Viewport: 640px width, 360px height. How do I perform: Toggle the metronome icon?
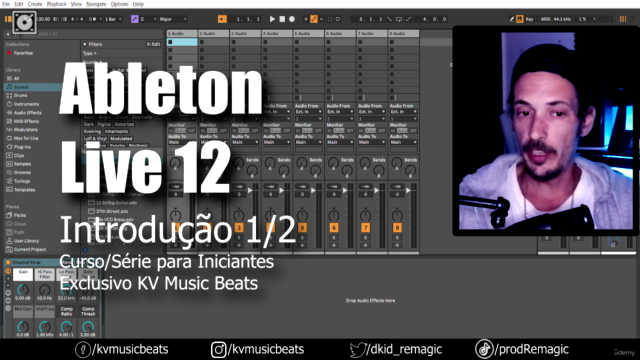[93, 19]
